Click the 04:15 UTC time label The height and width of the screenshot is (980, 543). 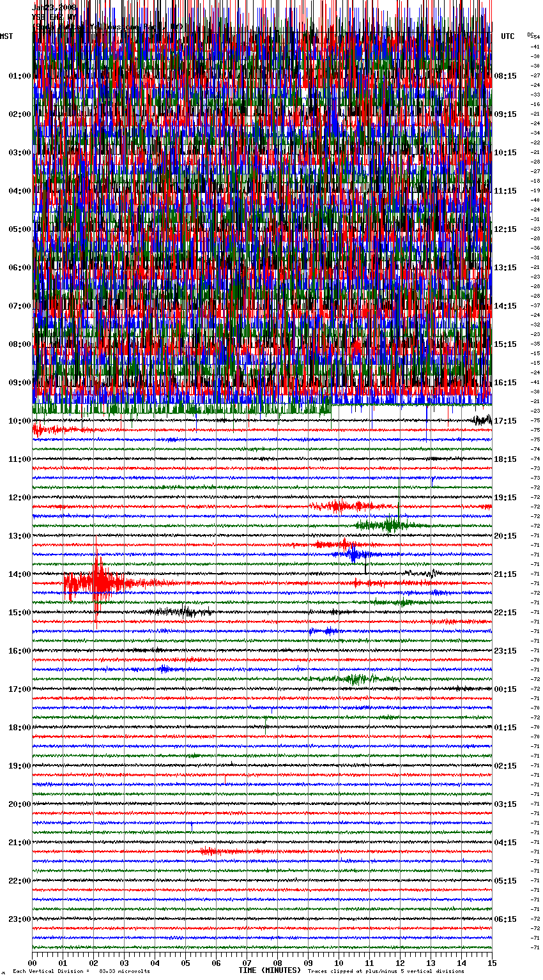tap(505, 843)
